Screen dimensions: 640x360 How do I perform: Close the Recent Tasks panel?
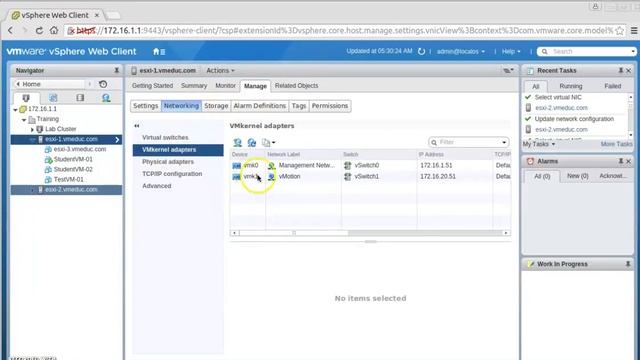click(x=629, y=71)
